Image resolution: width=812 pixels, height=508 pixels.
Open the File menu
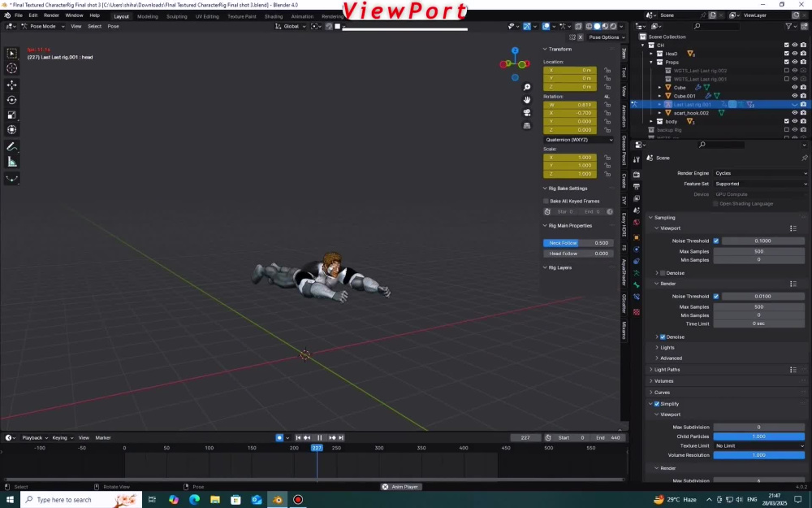[19, 15]
